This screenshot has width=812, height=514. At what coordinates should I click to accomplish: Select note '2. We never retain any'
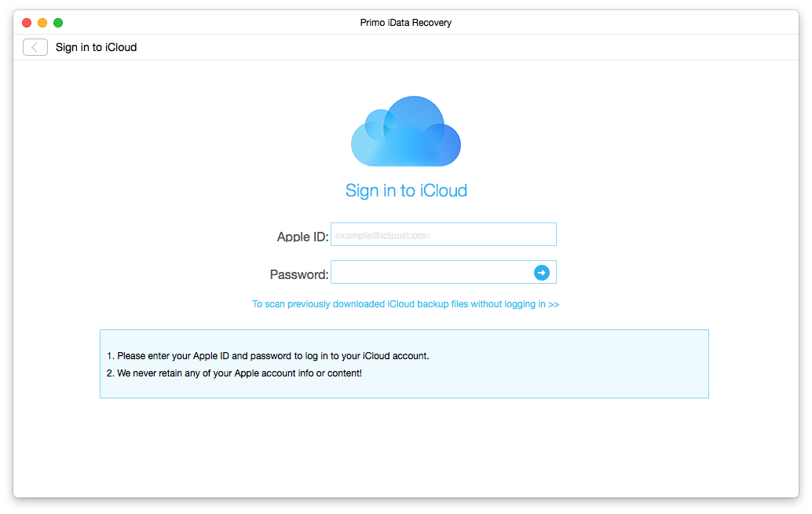[234, 373]
